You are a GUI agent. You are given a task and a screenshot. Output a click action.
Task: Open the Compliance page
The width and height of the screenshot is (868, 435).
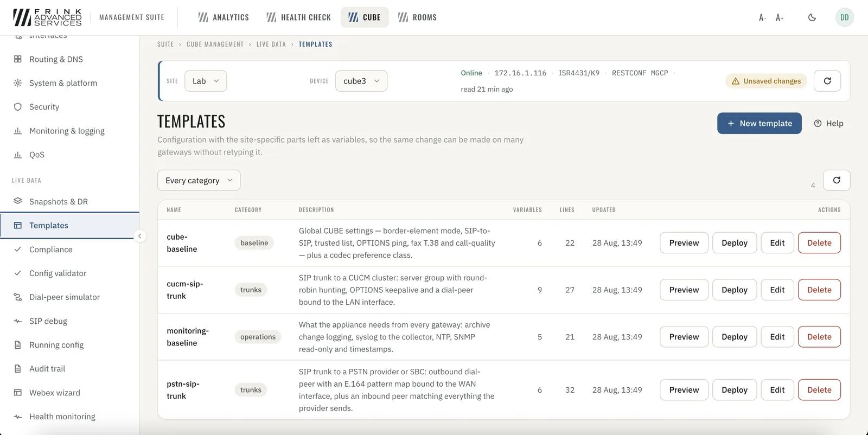(x=69, y=250)
